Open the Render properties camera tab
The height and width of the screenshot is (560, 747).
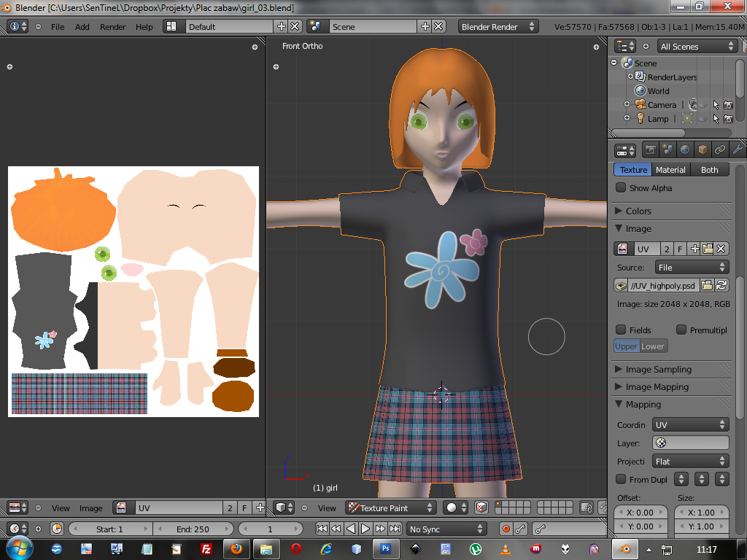[649, 150]
